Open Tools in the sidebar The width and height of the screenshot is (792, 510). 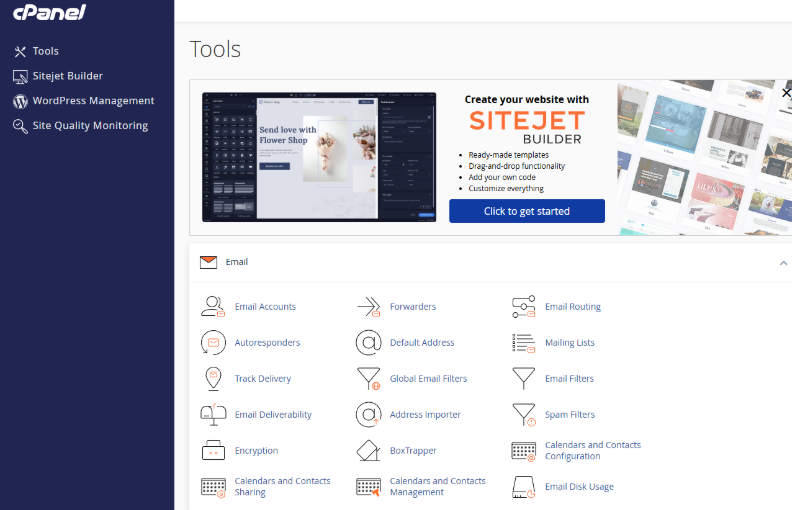pyautogui.click(x=45, y=51)
